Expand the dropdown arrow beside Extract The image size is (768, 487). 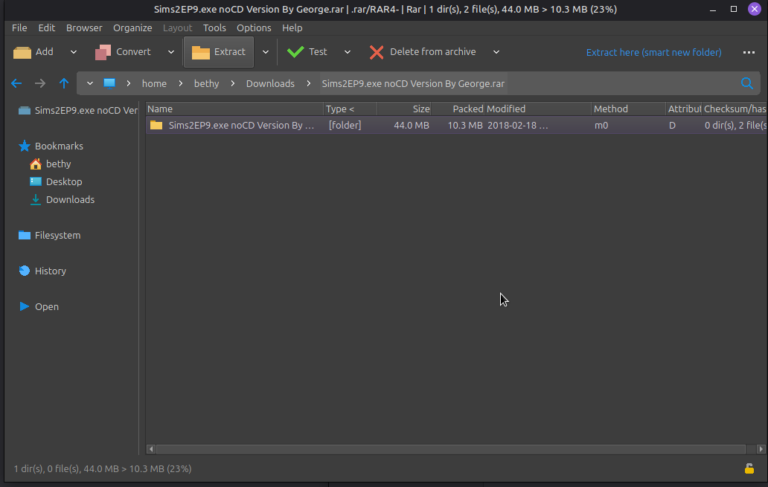tap(265, 52)
